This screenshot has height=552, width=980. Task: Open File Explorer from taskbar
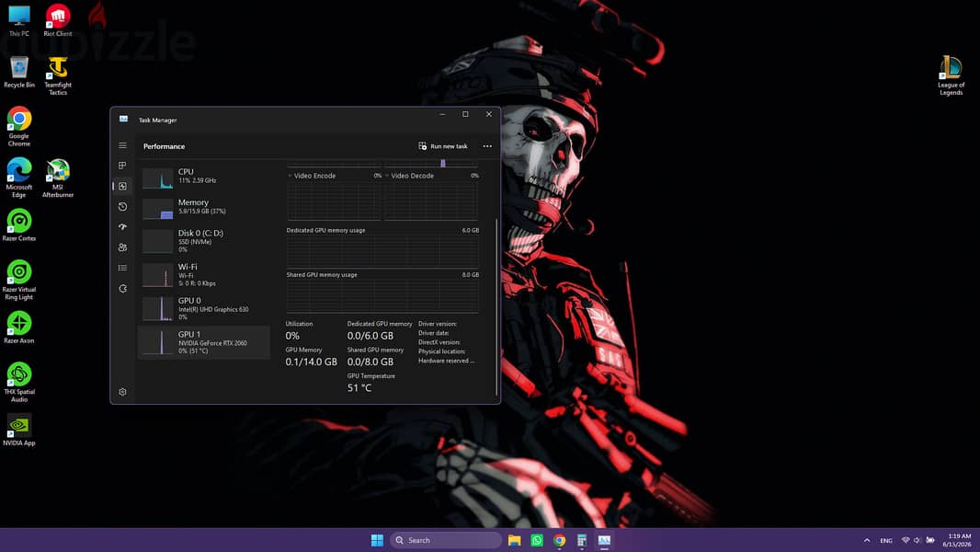(x=515, y=540)
